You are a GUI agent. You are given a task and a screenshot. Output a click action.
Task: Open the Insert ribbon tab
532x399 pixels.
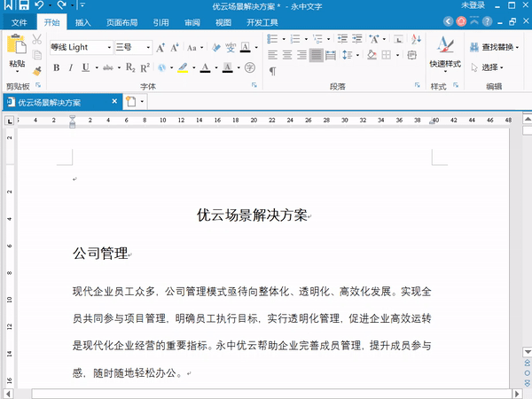pyautogui.click(x=82, y=22)
